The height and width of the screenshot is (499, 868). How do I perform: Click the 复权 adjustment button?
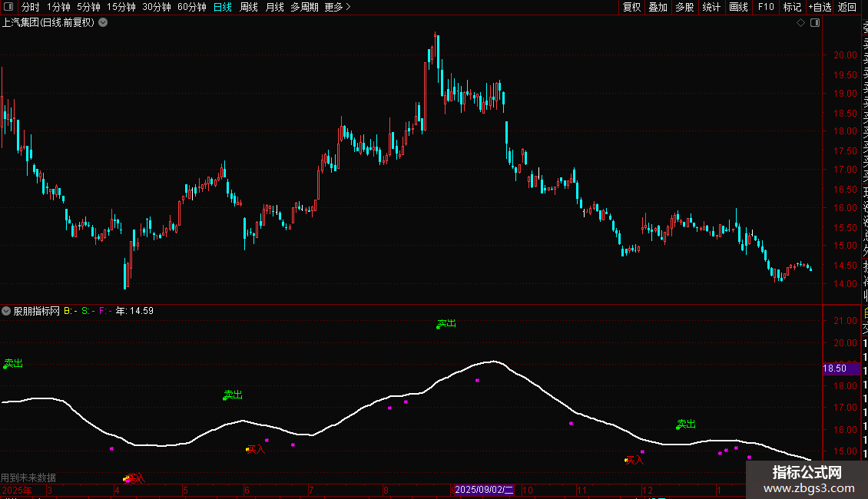pos(631,7)
